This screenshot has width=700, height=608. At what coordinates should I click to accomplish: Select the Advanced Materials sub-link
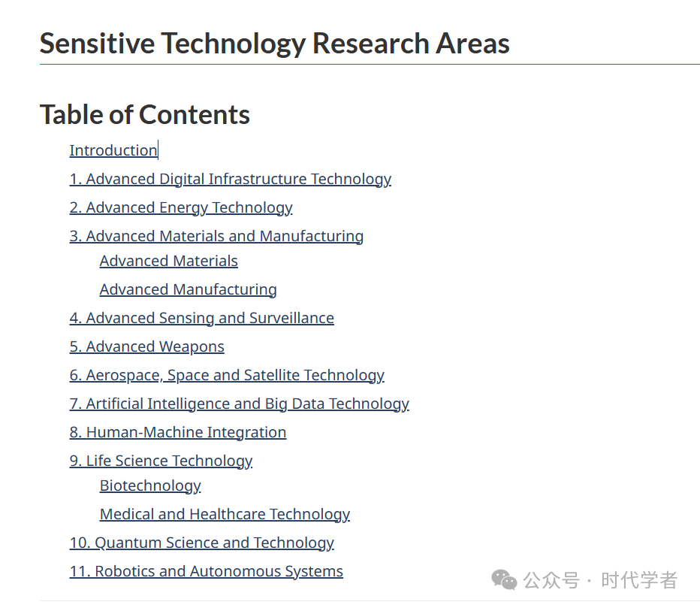[x=169, y=261]
